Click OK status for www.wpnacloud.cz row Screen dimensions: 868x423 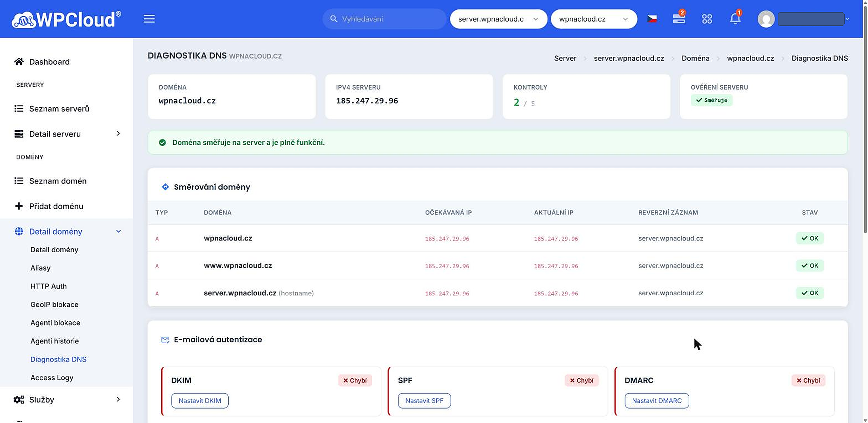810,266
